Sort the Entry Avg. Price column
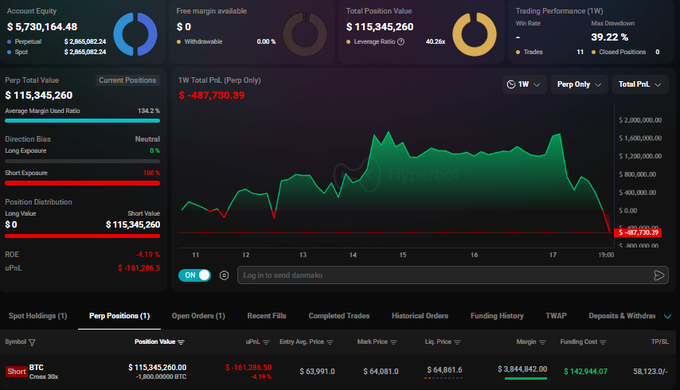This screenshot has width=680, height=390. tap(330, 342)
